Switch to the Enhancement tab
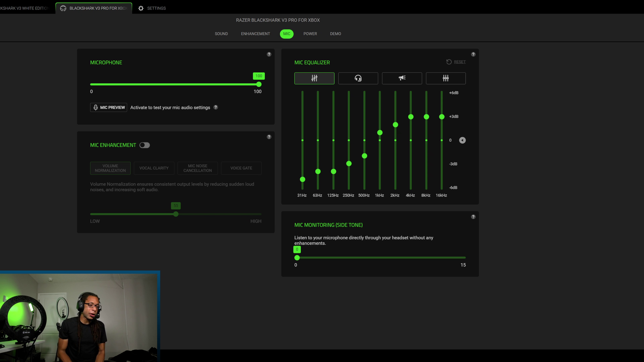The height and width of the screenshot is (362, 644). click(x=255, y=34)
